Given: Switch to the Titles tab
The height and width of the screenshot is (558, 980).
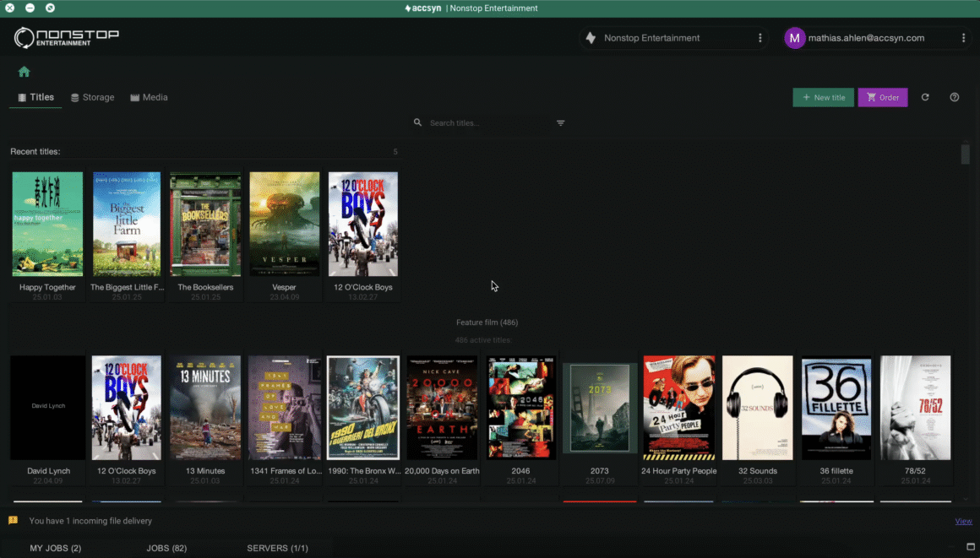Looking at the screenshot, I should click(x=35, y=97).
